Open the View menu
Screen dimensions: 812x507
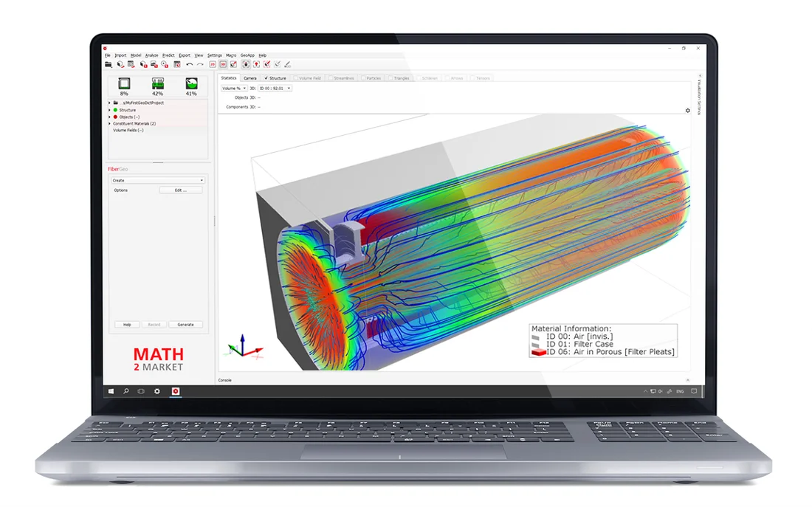(199, 55)
